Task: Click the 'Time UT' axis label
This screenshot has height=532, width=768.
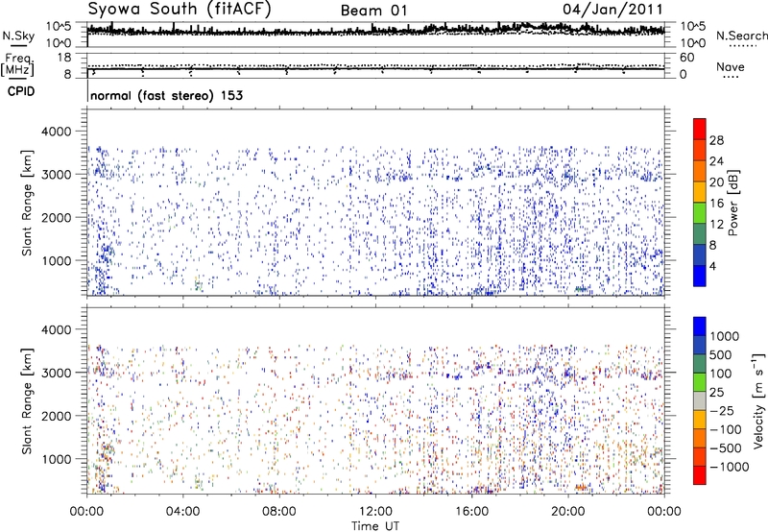Action: [375, 525]
